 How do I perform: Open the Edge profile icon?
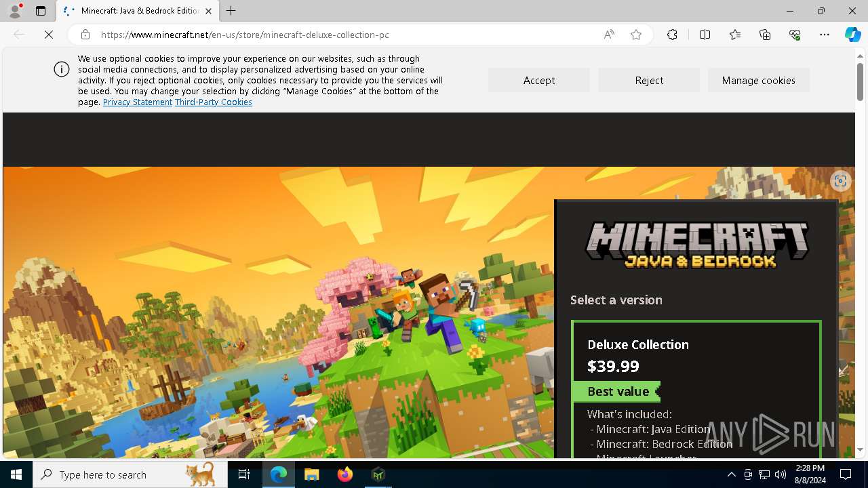pyautogui.click(x=15, y=11)
